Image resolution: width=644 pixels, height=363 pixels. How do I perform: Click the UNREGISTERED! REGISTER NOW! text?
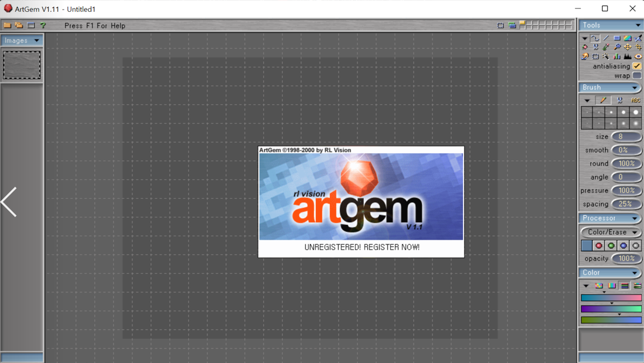coord(362,247)
